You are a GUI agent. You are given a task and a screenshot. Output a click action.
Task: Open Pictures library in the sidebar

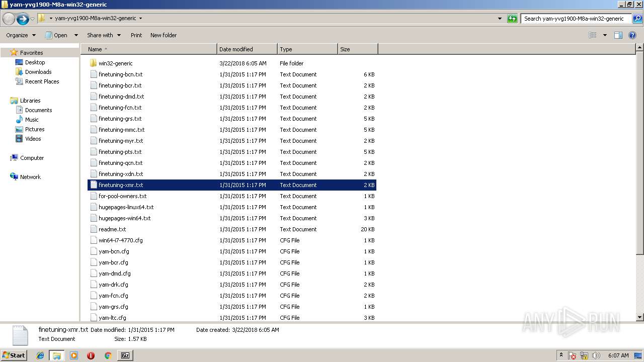coord(35,129)
